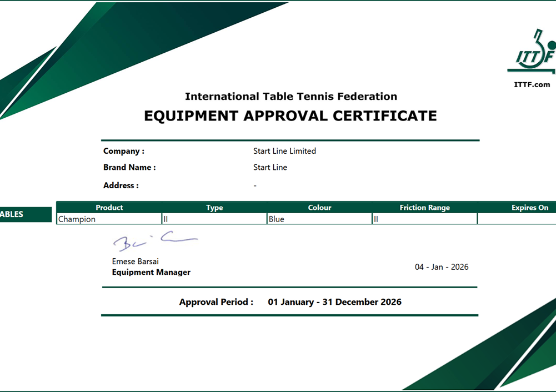Select the Friction Range column header
This screenshot has height=392, width=556.
[x=424, y=207]
